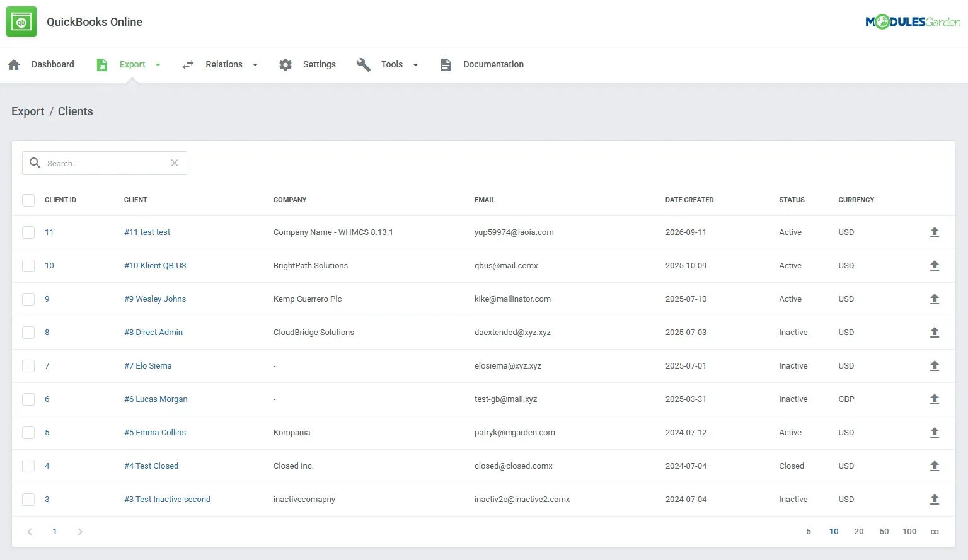Tick the checkbox for Test Closed row

pos(28,466)
